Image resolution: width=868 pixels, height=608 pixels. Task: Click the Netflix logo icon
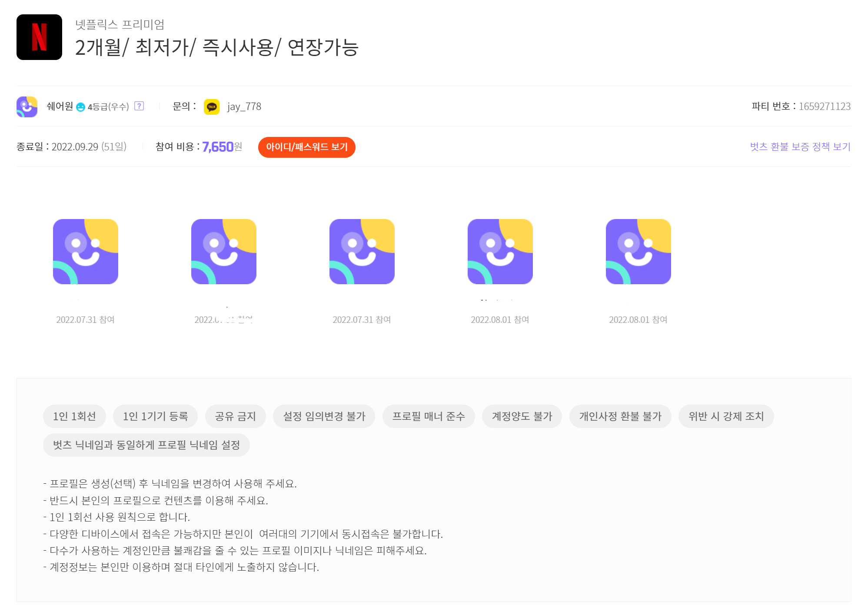click(39, 37)
